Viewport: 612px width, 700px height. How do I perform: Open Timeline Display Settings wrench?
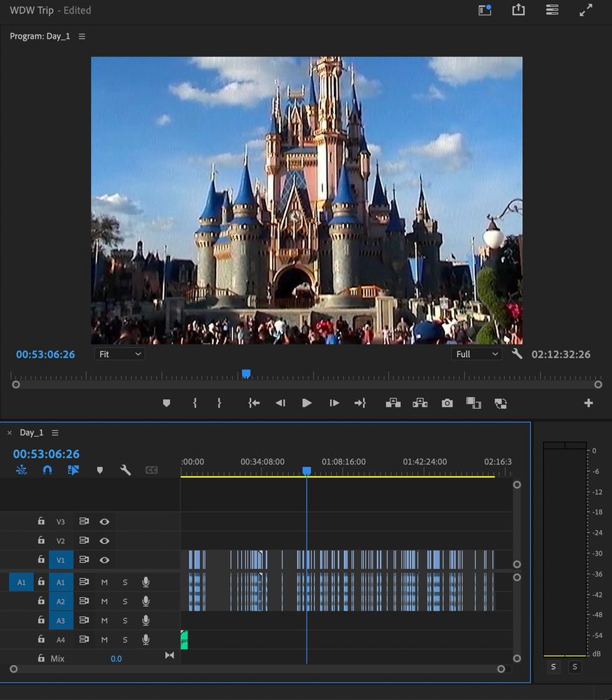coord(125,470)
